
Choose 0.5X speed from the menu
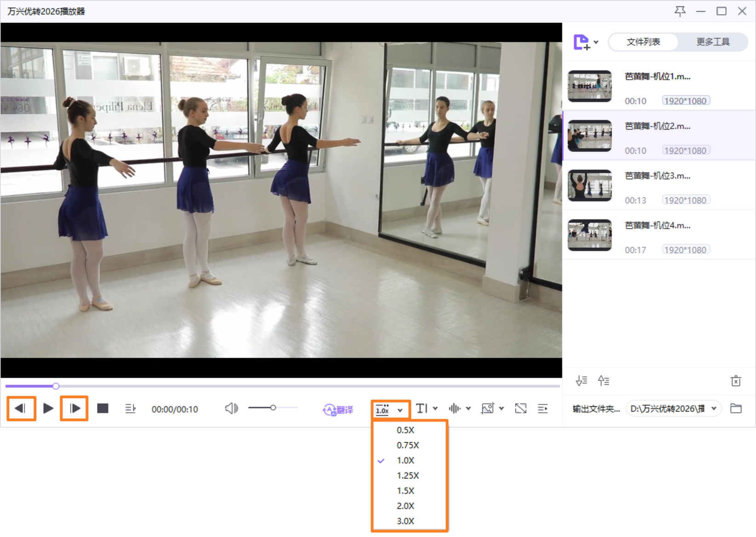(406, 430)
